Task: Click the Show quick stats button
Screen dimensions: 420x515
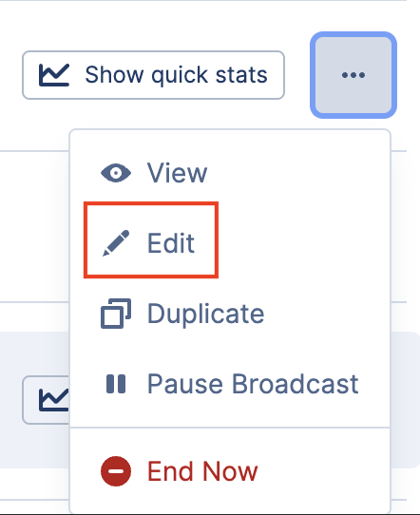Action: coord(153,75)
